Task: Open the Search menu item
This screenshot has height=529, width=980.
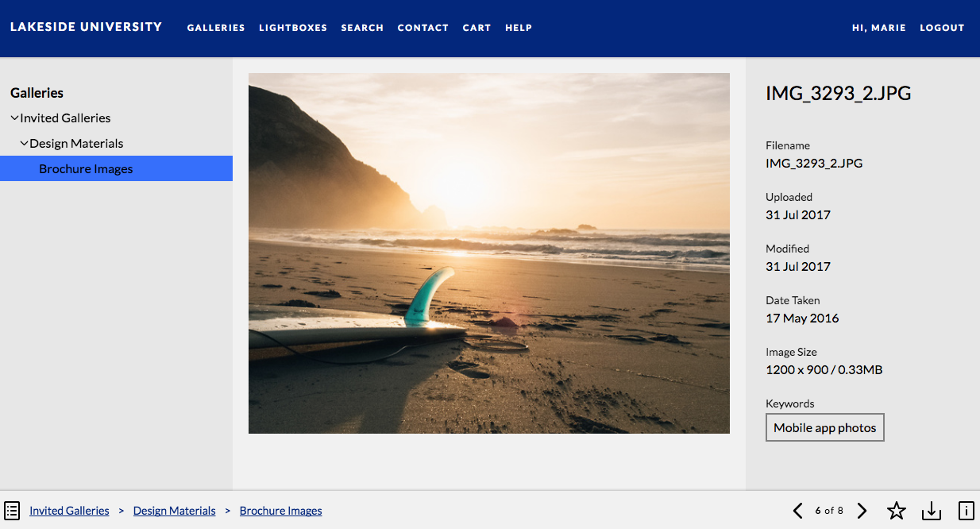Action: tap(362, 28)
